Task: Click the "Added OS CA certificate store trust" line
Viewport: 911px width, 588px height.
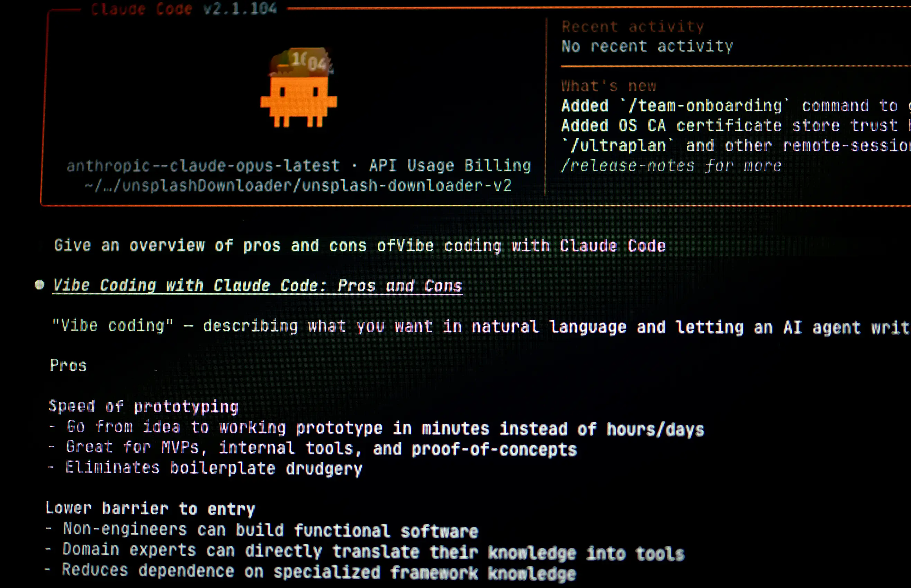Action: point(736,125)
